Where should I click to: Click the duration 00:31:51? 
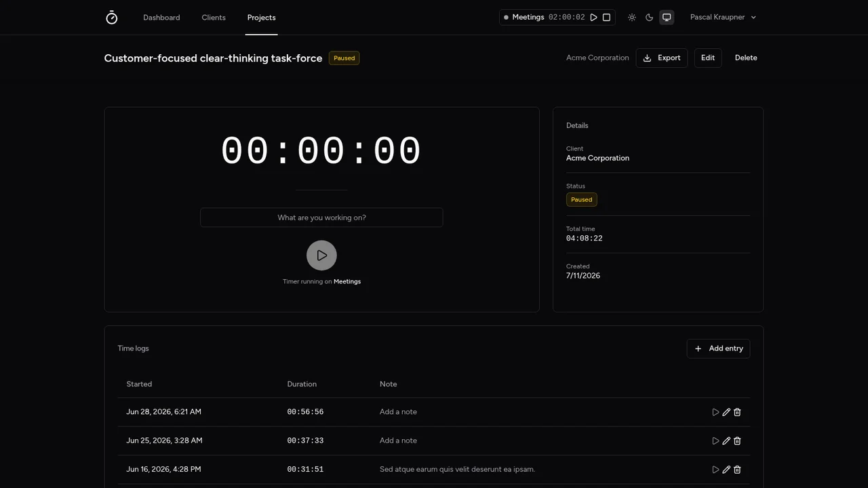[305, 469]
